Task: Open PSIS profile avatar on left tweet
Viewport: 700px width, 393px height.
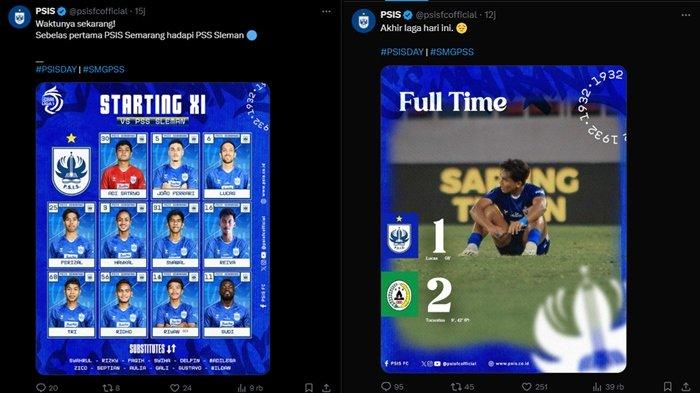Action: 19,18
